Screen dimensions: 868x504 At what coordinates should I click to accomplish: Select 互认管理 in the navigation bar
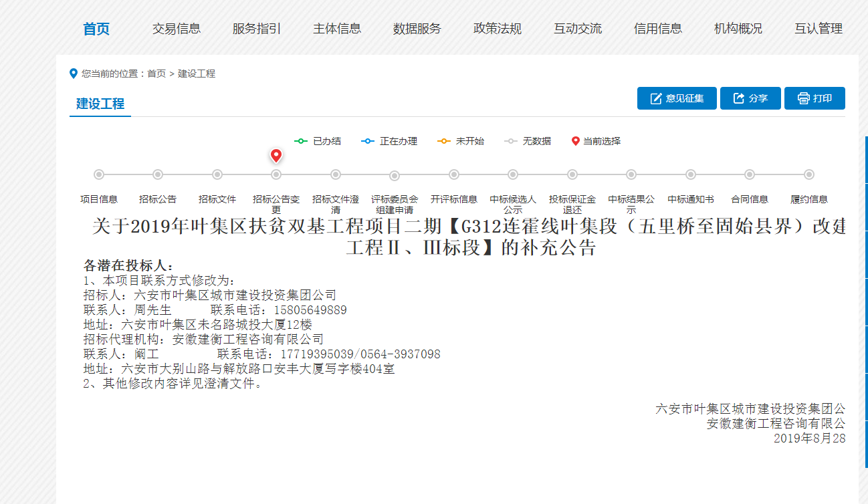(x=819, y=29)
